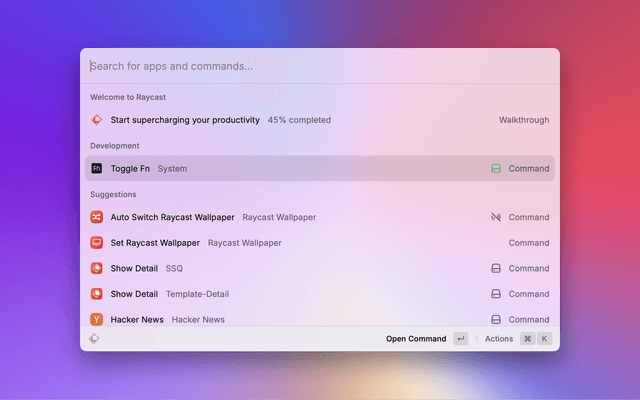This screenshot has height=400, width=640.
Task: Click the accessory icon on the SSQ row
Action: 495,268
